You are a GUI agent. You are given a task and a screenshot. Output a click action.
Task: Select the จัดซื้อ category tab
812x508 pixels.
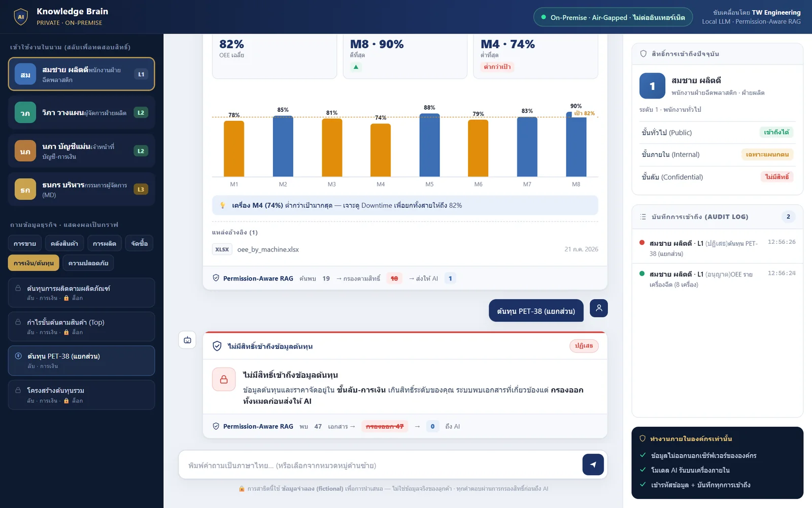(140, 243)
